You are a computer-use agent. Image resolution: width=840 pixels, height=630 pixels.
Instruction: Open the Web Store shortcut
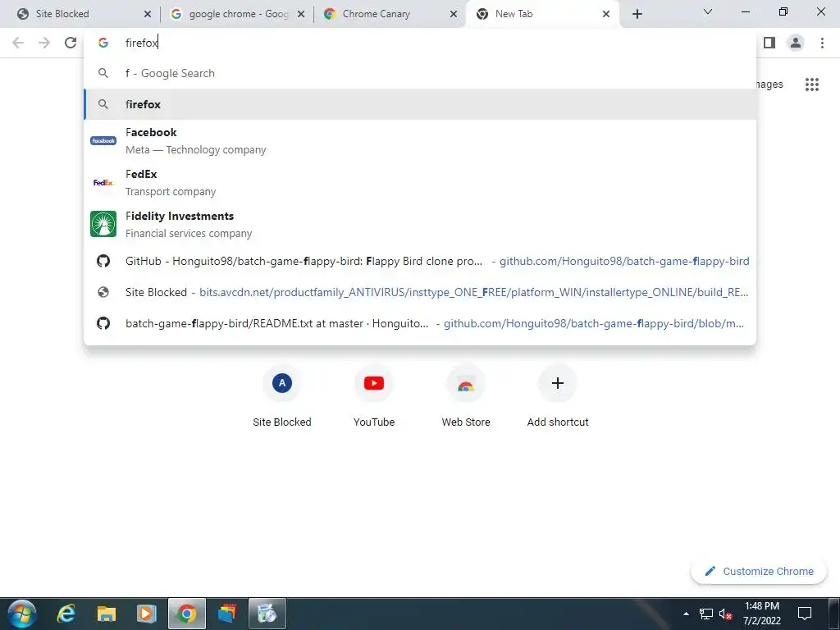point(466,396)
